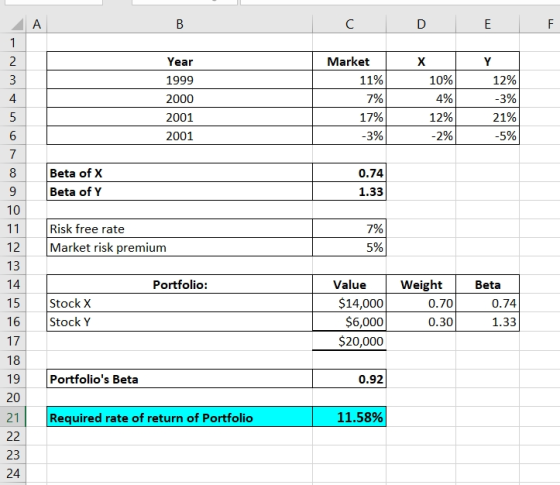This screenshot has height=485, width=560.
Task: Select column C header
Action: (349, 24)
